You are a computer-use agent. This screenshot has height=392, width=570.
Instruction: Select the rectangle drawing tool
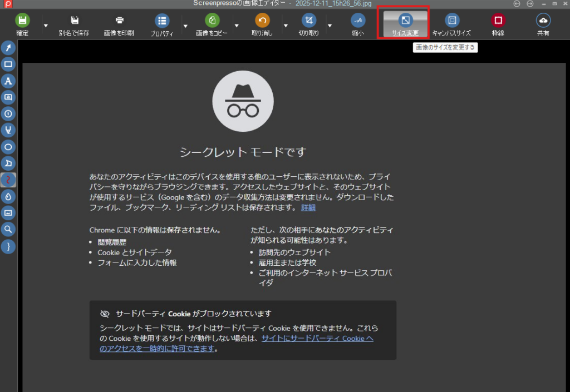click(8, 64)
